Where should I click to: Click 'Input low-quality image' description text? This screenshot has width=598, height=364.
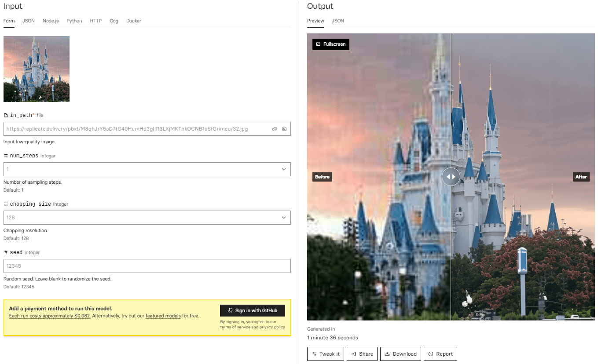(29, 142)
